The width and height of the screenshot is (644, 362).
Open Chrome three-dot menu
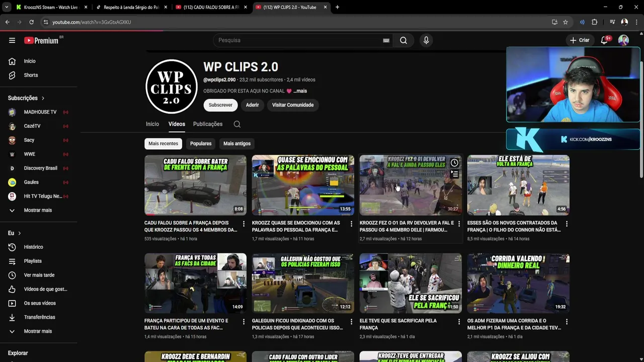coord(636,22)
